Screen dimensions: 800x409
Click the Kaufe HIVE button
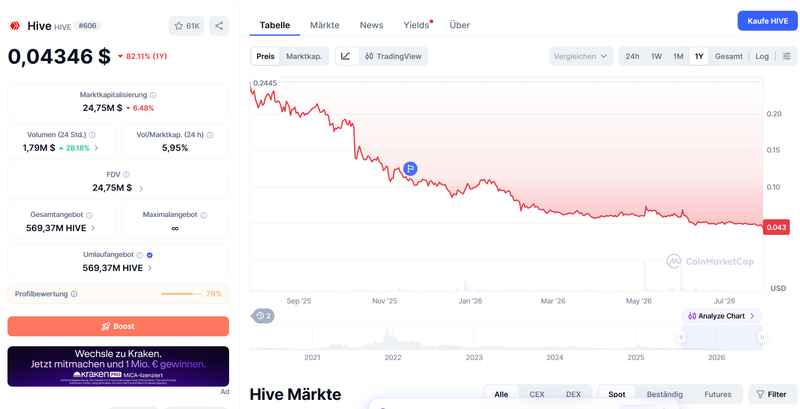[x=768, y=21]
